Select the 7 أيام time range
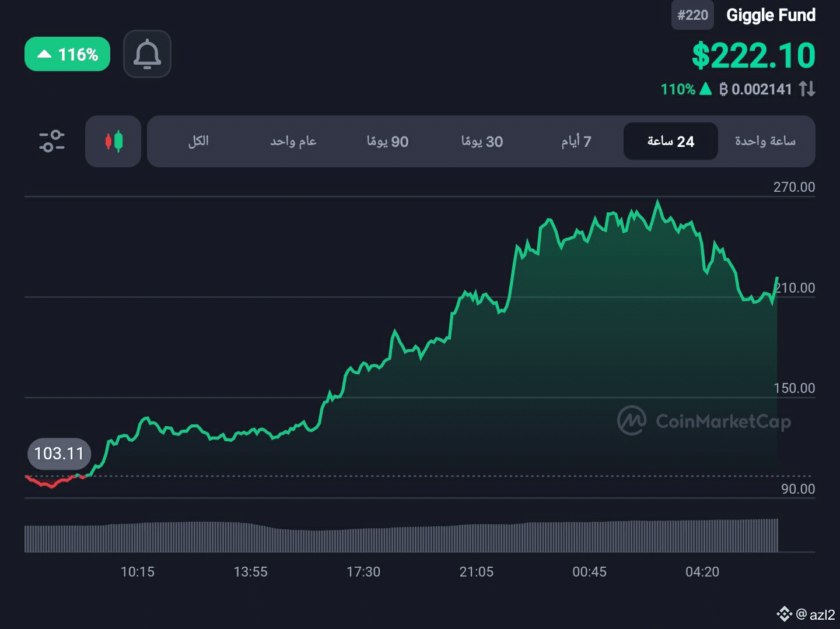This screenshot has width=840, height=629. 576,141
